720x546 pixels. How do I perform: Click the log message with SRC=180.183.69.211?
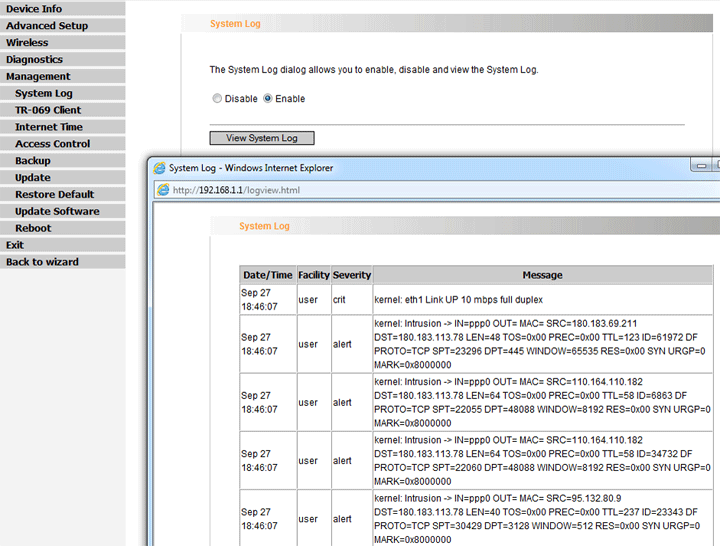[x=542, y=344]
